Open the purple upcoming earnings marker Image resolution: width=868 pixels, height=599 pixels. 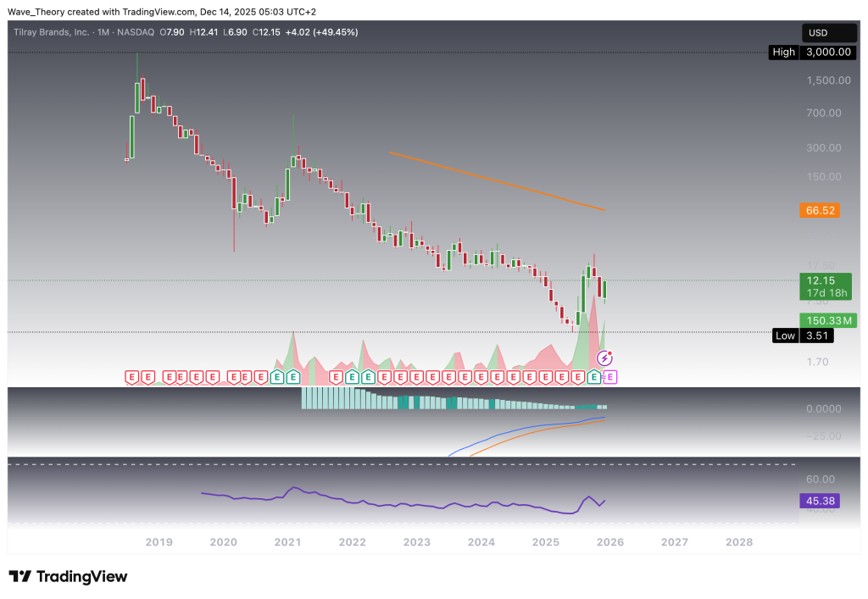pyautogui.click(x=610, y=376)
